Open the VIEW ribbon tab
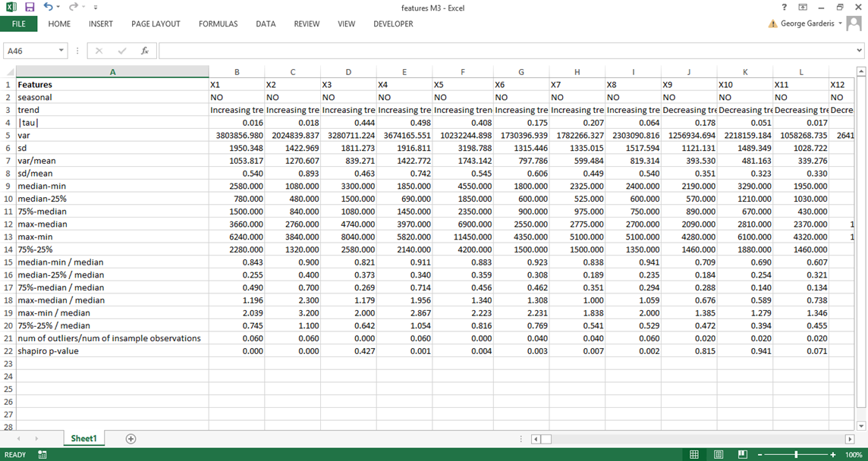Screen dimensions: 868x461 (347, 24)
